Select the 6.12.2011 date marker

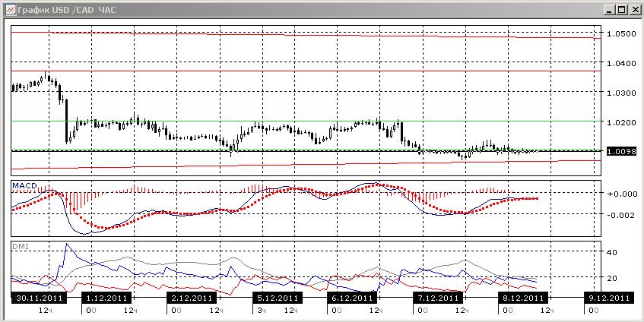pos(353,298)
